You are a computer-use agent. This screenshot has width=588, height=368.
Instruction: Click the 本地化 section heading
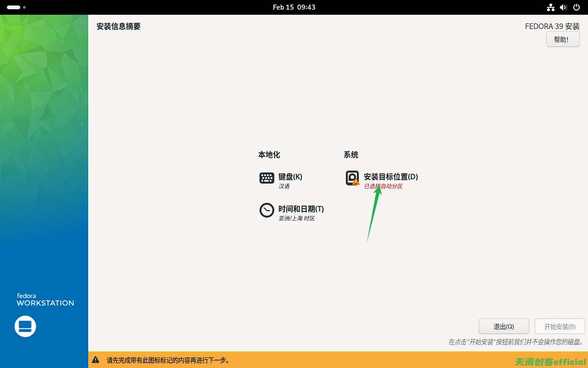pyautogui.click(x=269, y=155)
